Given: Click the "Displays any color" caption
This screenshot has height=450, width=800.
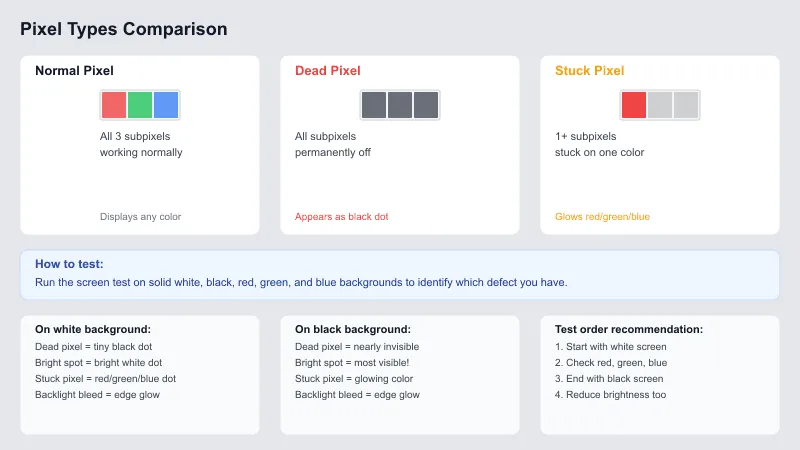Looking at the screenshot, I should pyautogui.click(x=140, y=216).
